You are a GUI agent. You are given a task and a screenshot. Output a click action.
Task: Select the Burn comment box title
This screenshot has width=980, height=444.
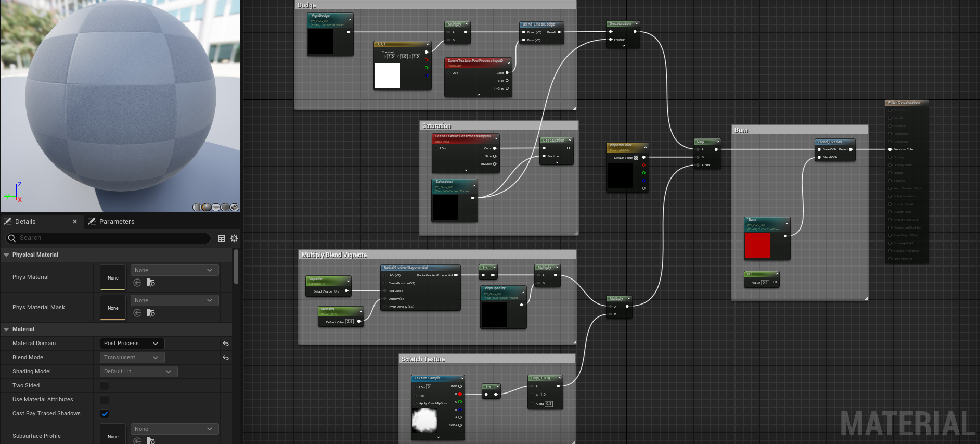741,130
